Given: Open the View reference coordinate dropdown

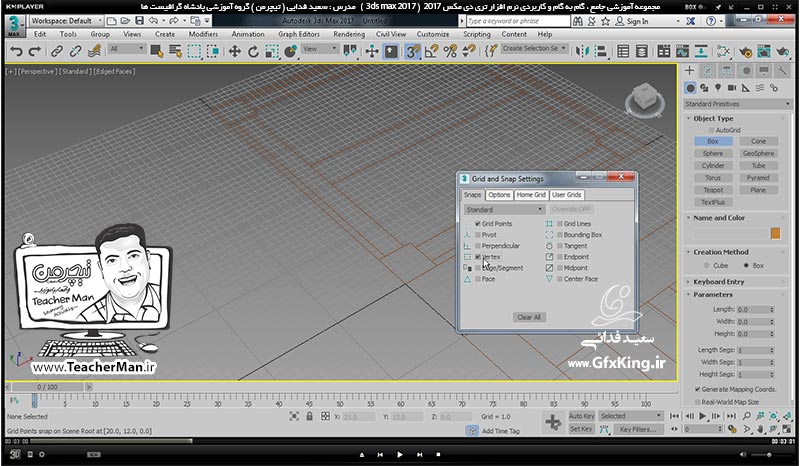Looking at the screenshot, I should pyautogui.click(x=320, y=49).
